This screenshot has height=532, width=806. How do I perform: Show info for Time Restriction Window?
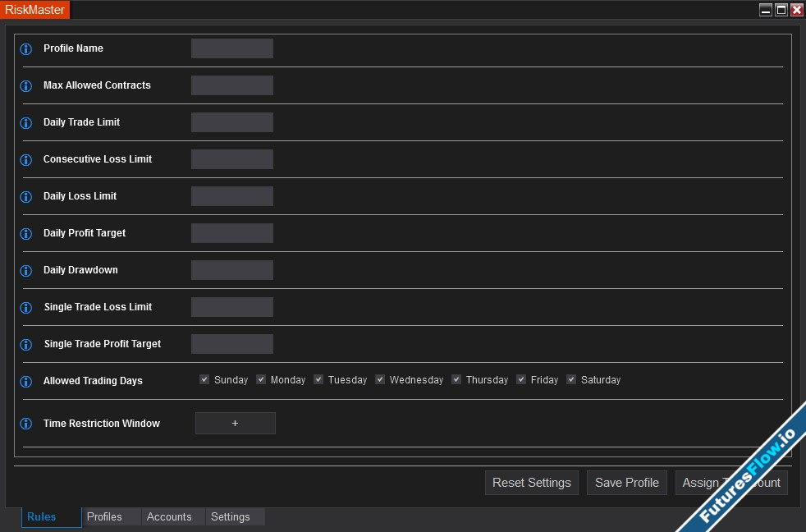(x=25, y=424)
